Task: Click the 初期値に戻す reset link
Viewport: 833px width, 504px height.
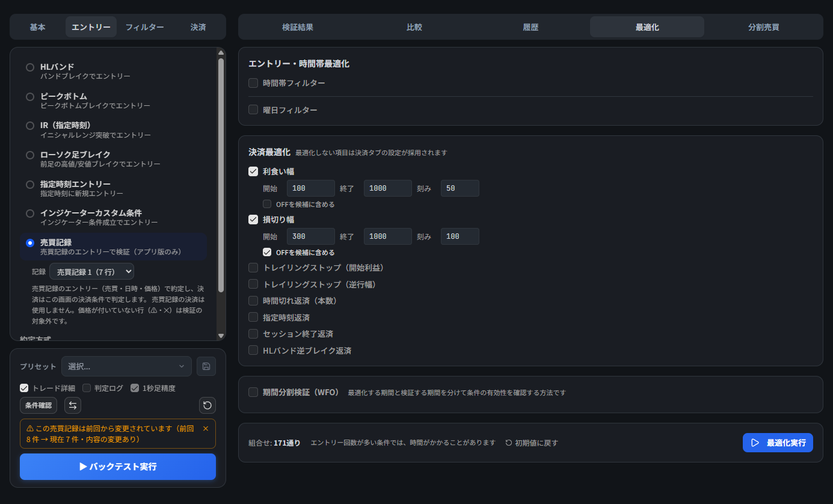Action: (x=532, y=443)
